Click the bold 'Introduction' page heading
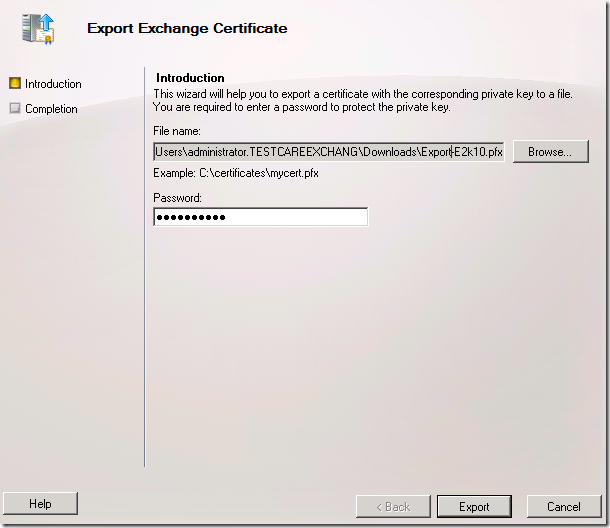The image size is (610, 528). pos(190,78)
